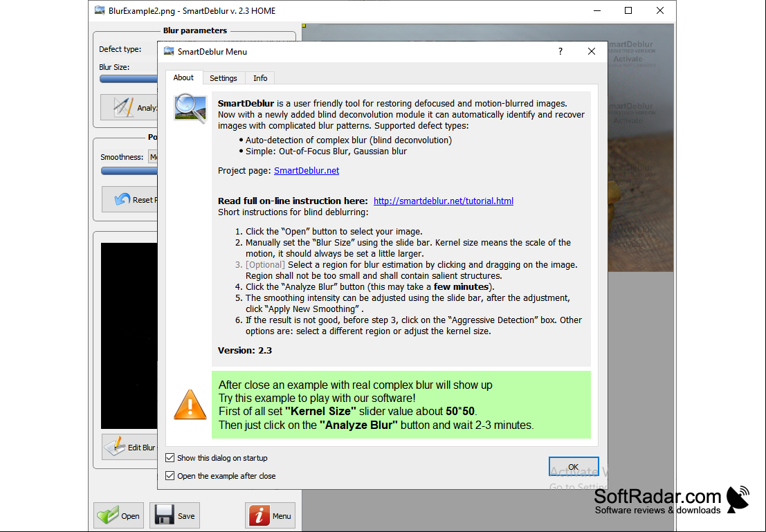Image resolution: width=766 pixels, height=532 pixels.
Task: Open the smartdeblur.net tutorial.html link
Action: (x=443, y=201)
